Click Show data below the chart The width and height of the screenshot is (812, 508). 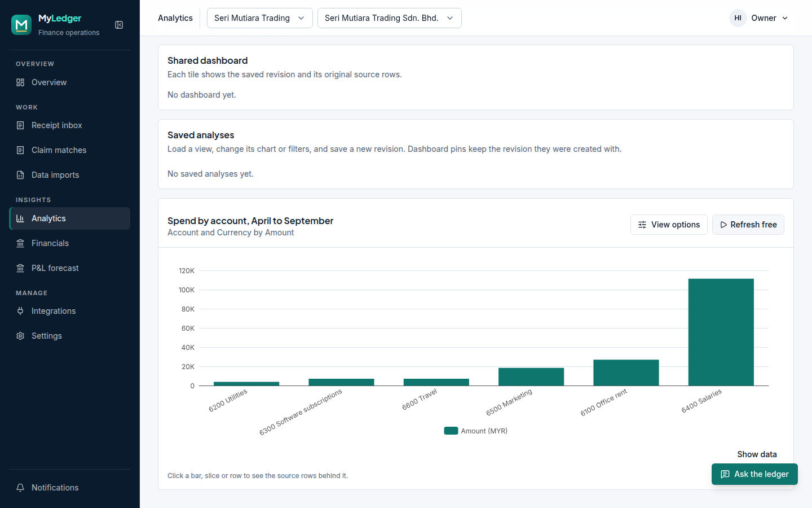coord(757,454)
